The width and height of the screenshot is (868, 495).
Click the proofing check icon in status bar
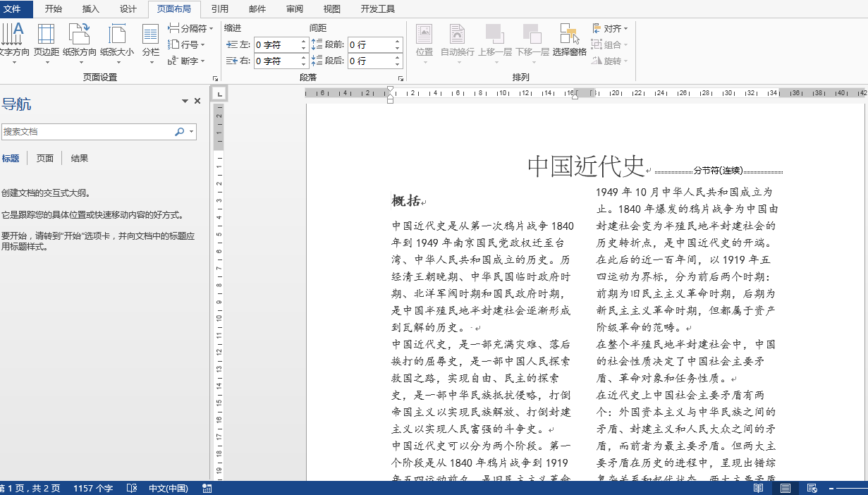[131, 488]
